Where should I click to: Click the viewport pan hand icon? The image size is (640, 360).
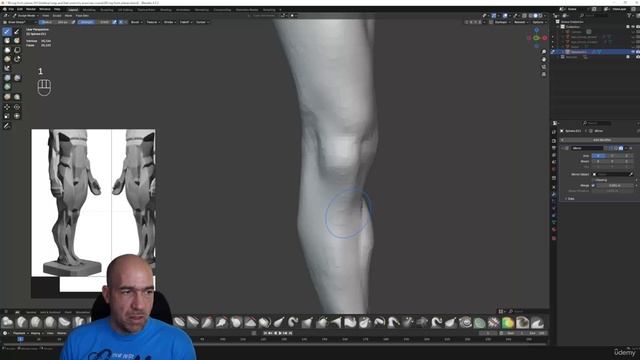[544, 59]
